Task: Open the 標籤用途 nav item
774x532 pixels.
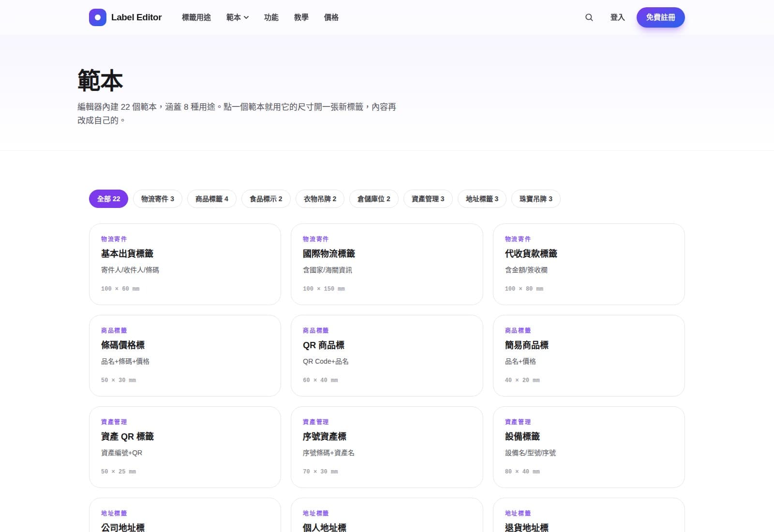Action: pos(196,17)
